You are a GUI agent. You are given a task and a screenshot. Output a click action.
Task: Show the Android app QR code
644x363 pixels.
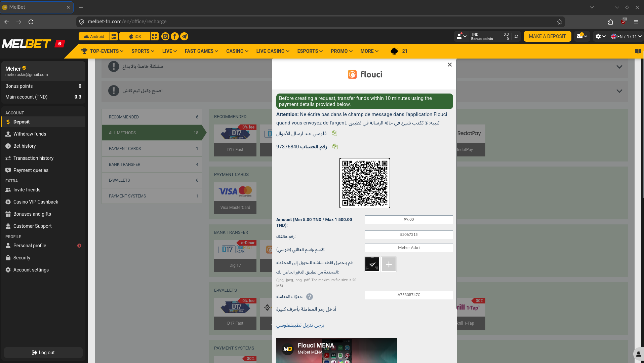114,36
